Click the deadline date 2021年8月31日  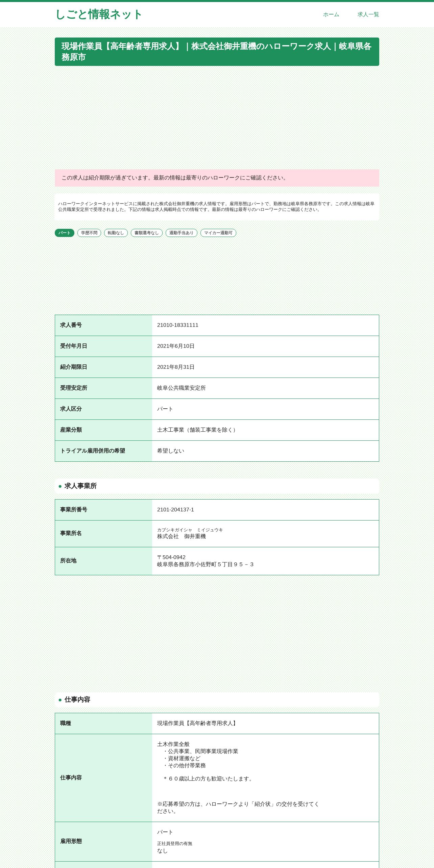tap(176, 367)
